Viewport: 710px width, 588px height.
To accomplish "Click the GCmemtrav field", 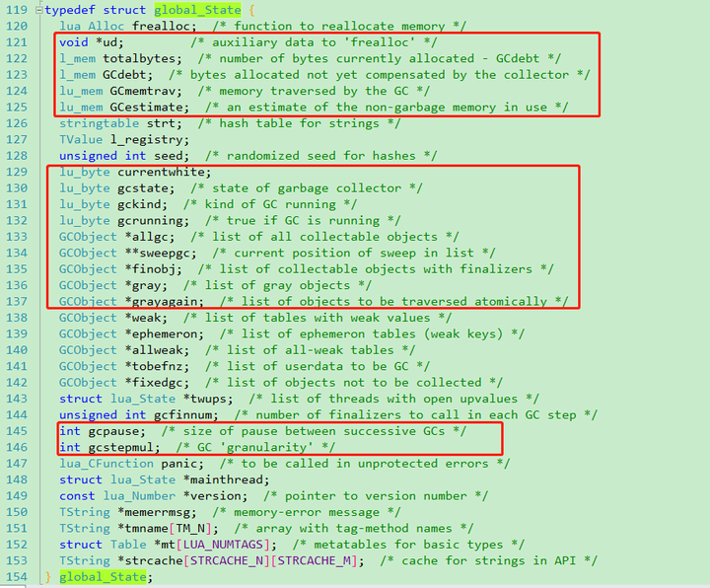I will [x=143, y=91].
